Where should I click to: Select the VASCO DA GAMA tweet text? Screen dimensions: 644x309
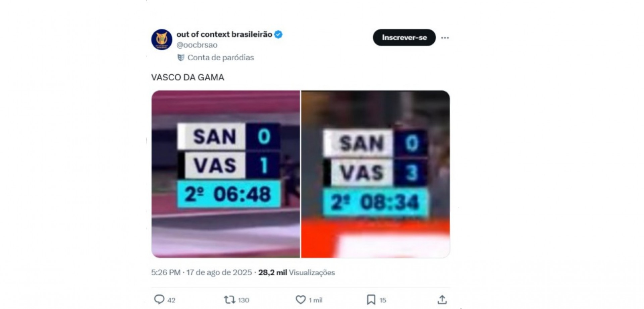pyautogui.click(x=188, y=77)
